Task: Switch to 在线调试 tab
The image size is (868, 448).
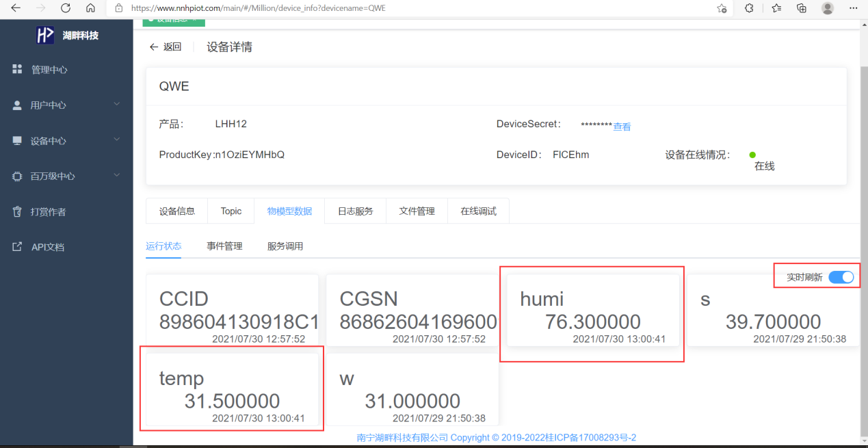Action: 479,211
